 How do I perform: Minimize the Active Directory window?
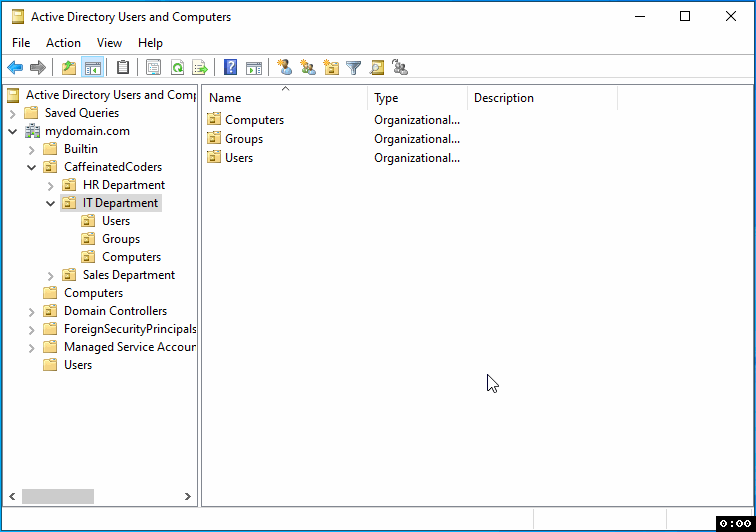pyautogui.click(x=640, y=16)
